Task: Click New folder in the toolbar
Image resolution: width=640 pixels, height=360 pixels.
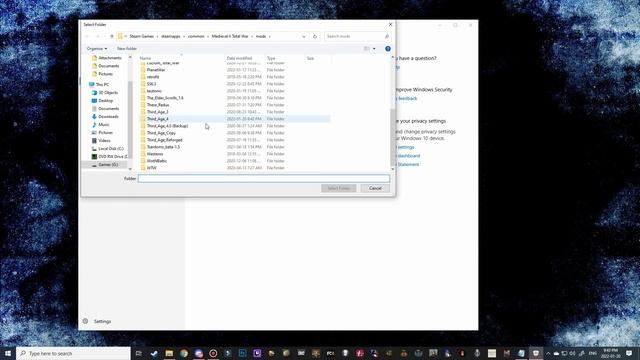Action: 127,49
